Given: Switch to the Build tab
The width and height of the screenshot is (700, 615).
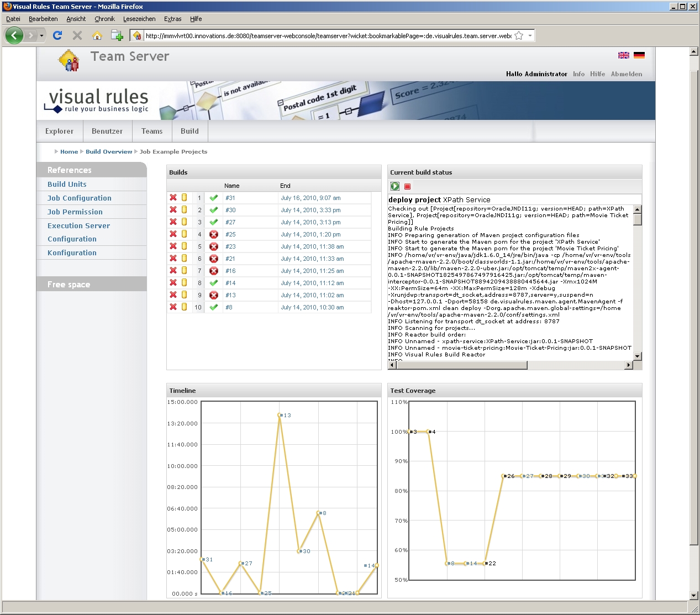Looking at the screenshot, I should coord(190,131).
